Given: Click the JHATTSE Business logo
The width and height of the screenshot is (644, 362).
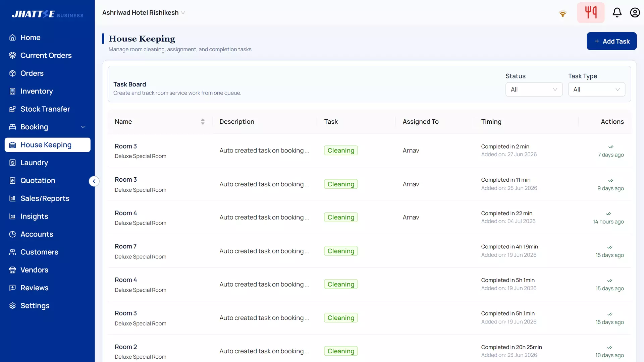Looking at the screenshot, I should [x=47, y=14].
